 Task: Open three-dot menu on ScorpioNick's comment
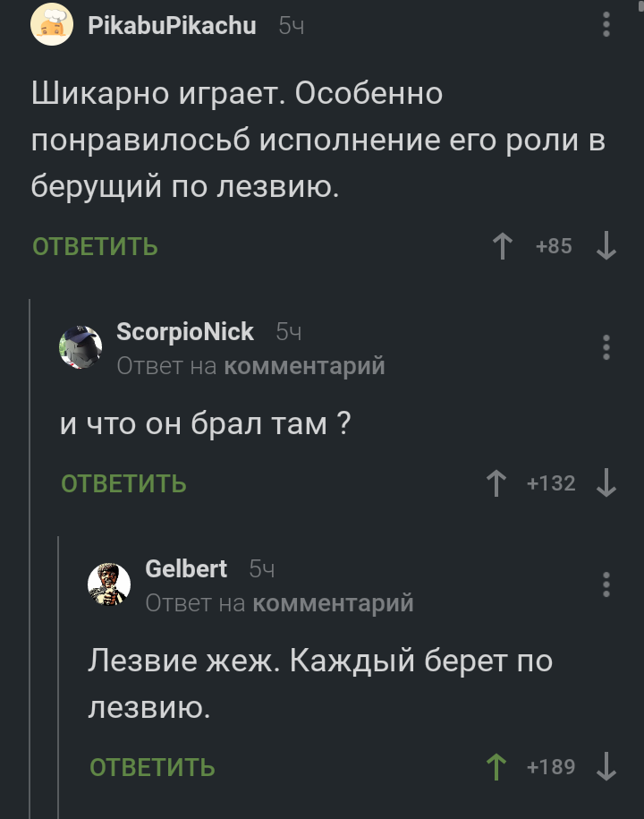tap(606, 346)
